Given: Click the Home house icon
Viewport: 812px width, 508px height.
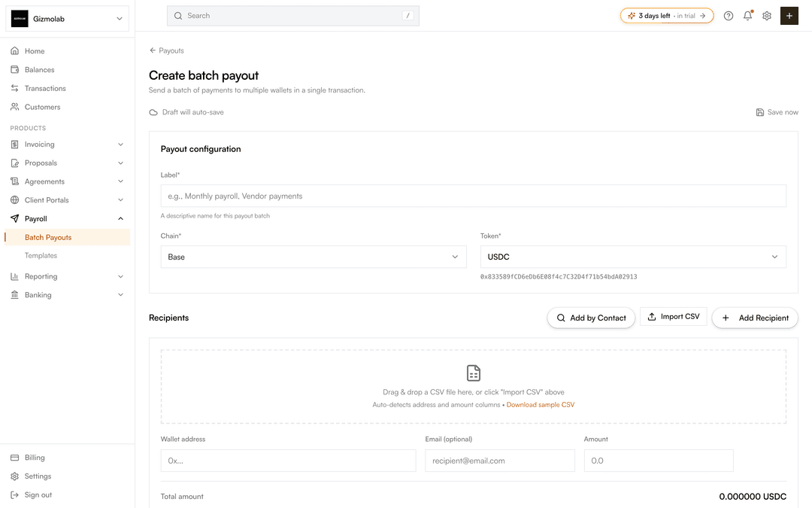Looking at the screenshot, I should pos(14,51).
